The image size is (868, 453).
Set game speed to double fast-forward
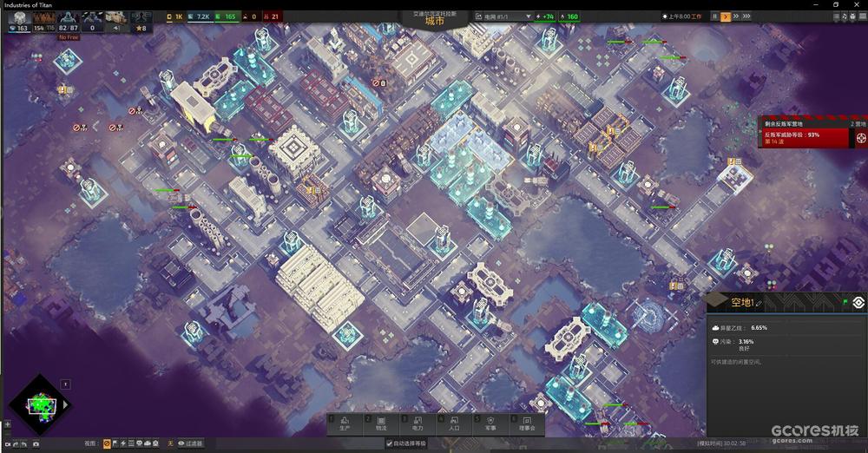[x=736, y=16]
